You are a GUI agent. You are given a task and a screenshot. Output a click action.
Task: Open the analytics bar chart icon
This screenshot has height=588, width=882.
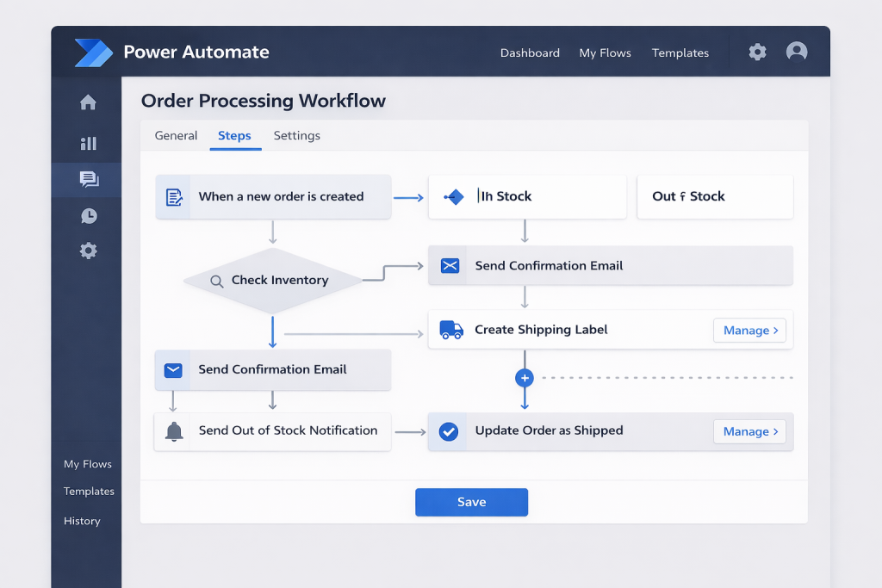point(88,143)
